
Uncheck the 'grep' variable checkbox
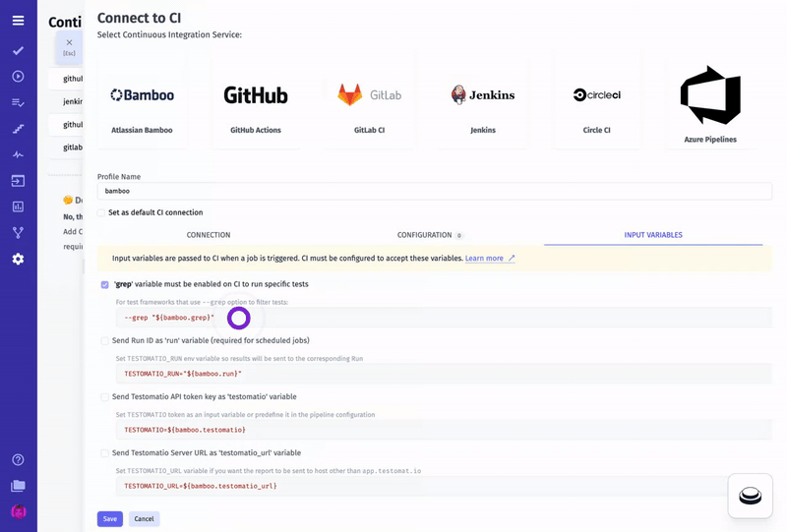[x=104, y=284]
